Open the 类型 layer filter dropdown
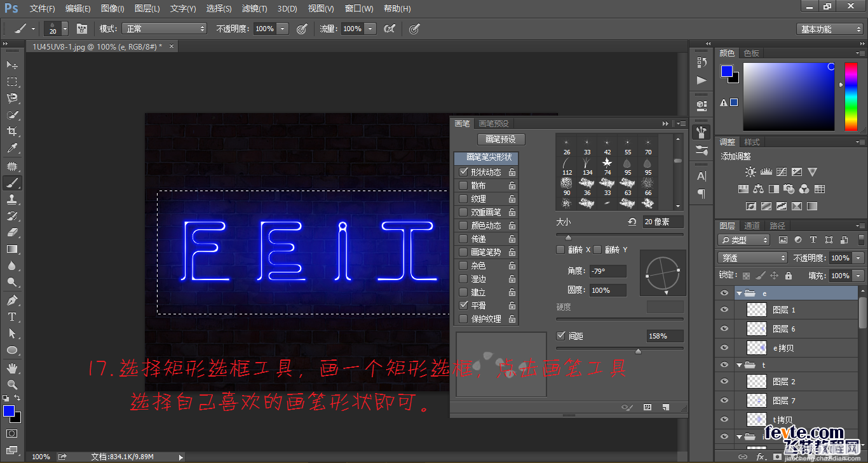This screenshot has height=463, width=868. (743, 240)
